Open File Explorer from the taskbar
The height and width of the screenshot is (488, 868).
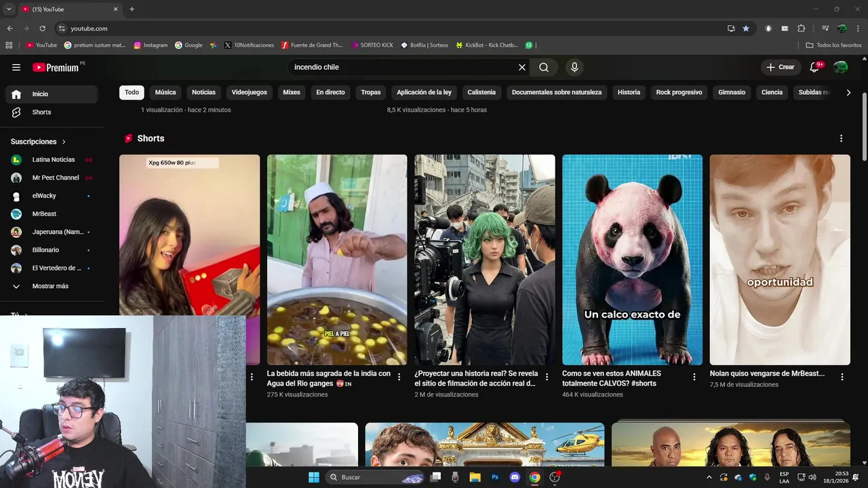coord(475,477)
